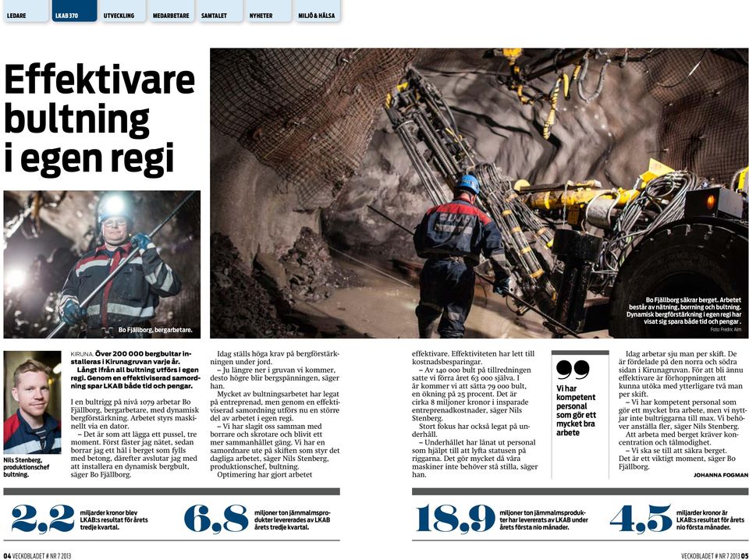The height and width of the screenshot is (560, 749).
Task: Click the headline 'Effektivare bultning i egen regi'
Action: (x=100, y=119)
